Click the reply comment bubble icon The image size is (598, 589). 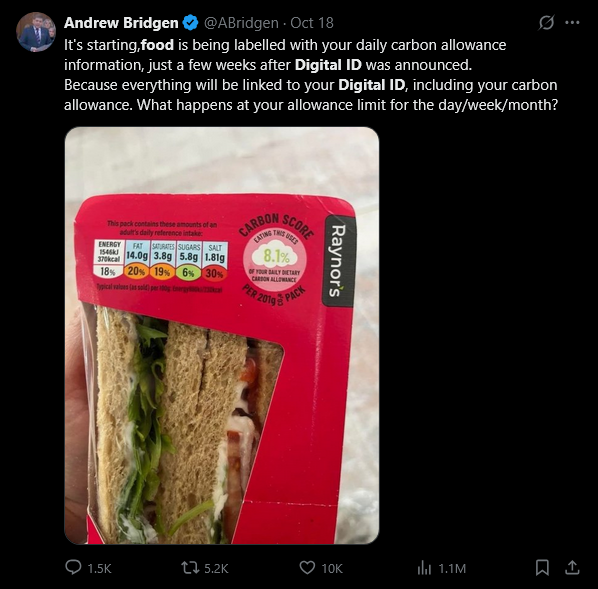pos(73,567)
